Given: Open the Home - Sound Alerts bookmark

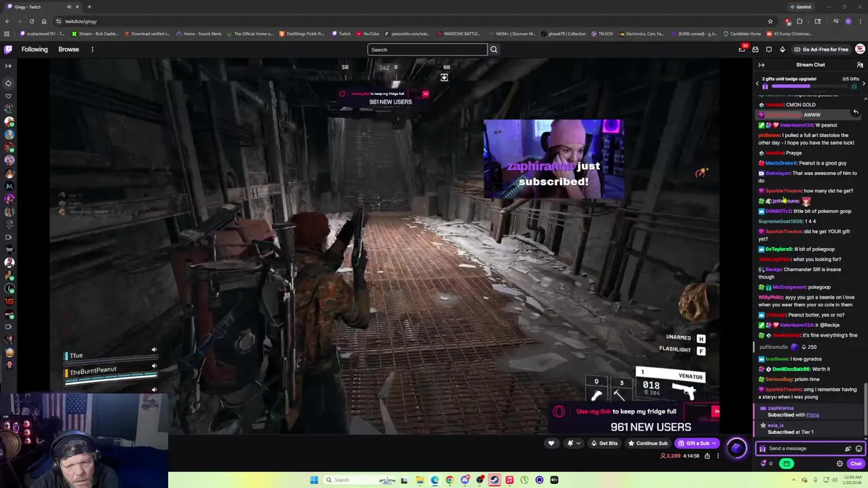Looking at the screenshot, I should tap(198, 34).
